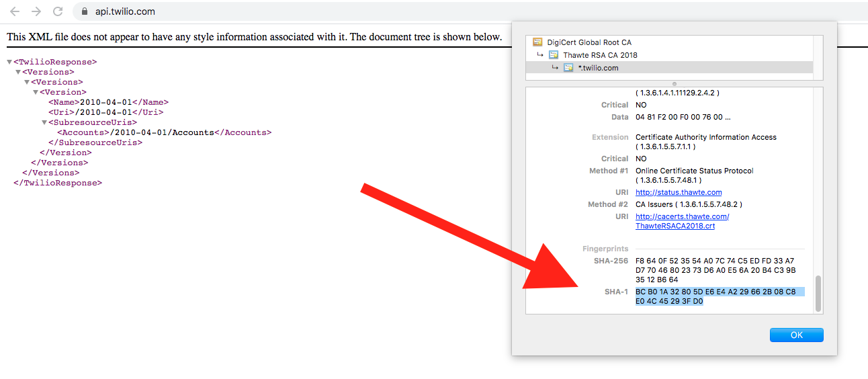This screenshot has width=868, height=379.
Task: Click the XML style information notice text
Action: tap(254, 36)
